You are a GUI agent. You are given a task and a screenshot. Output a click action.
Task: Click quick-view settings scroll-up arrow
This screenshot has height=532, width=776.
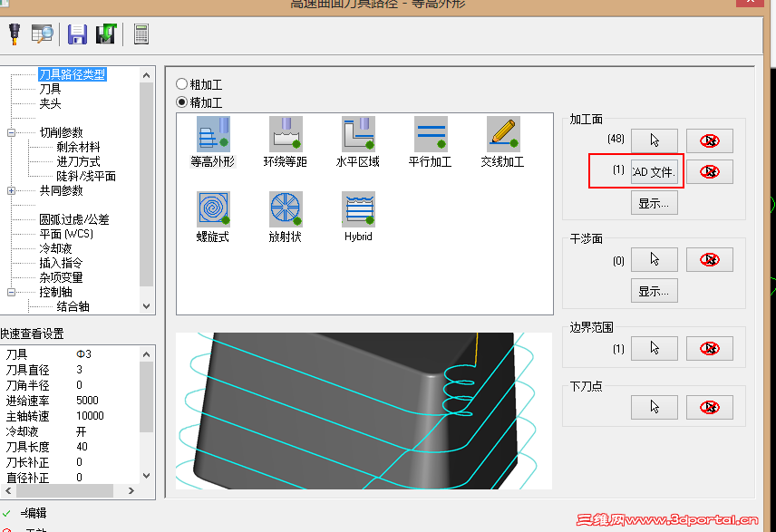(x=147, y=354)
